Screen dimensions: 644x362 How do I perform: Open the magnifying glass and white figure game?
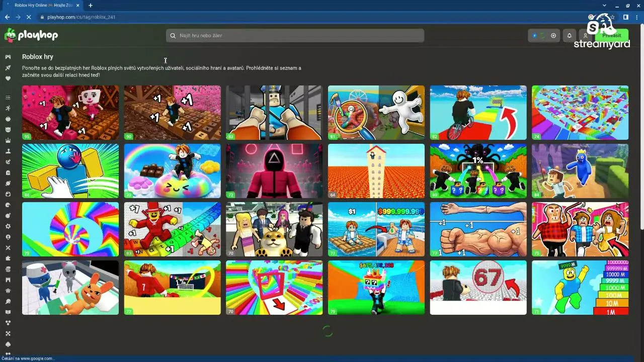click(x=376, y=113)
